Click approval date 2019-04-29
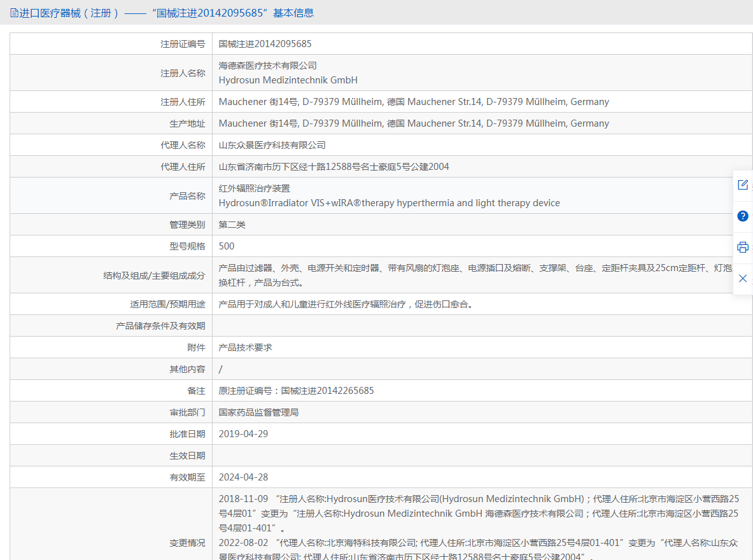The height and width of the screenshot is (560, 753). click(x=244, y=434)
